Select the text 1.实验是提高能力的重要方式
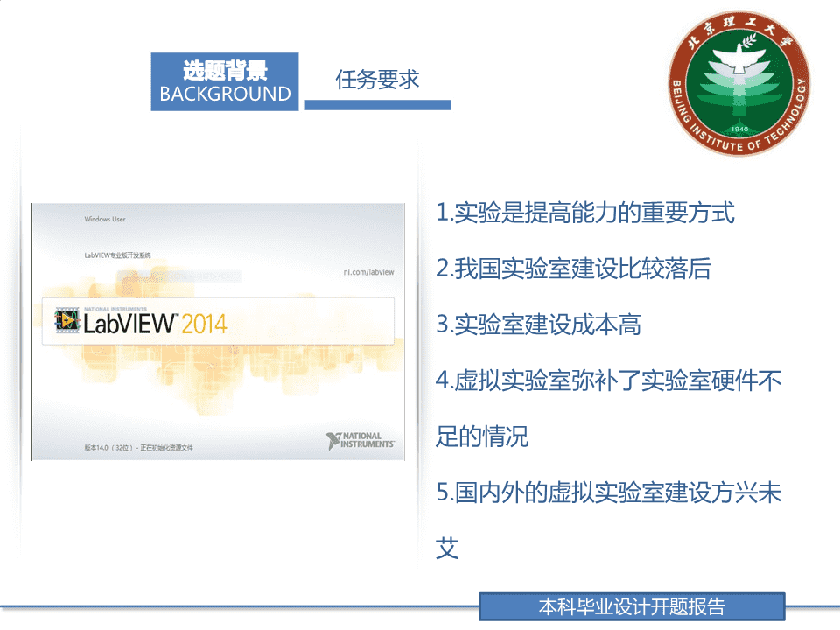This screenshot has height=630, width=840. [x=584, y=212]
